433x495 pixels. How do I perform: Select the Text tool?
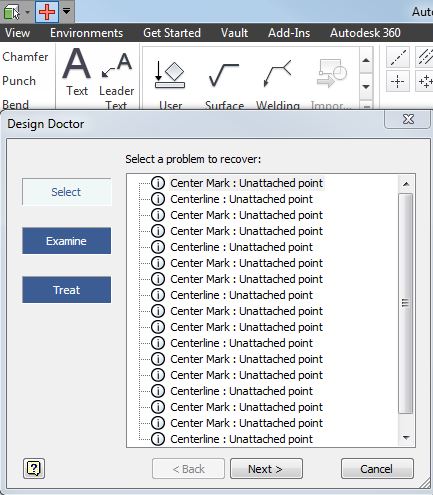coord(77,73)
